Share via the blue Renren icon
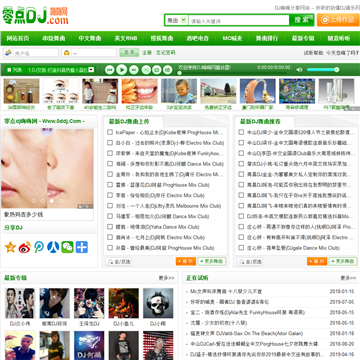Screen dimensions: 360x360 coord(53,247)
